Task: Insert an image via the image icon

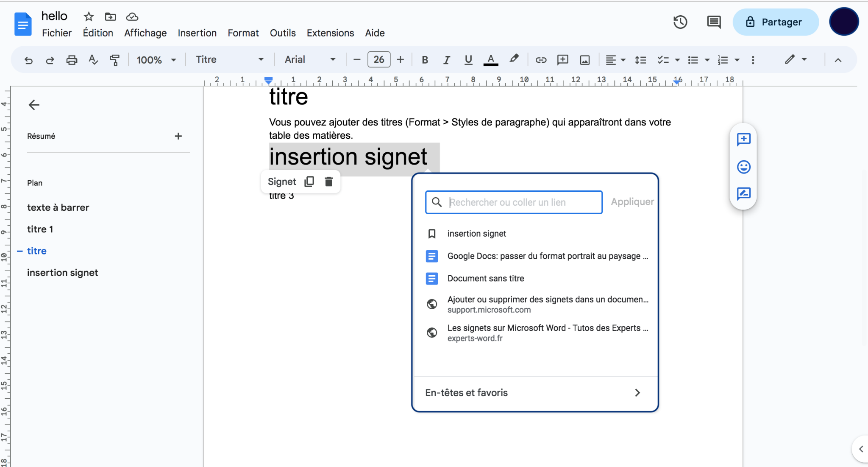Action: tap(584, 60)
